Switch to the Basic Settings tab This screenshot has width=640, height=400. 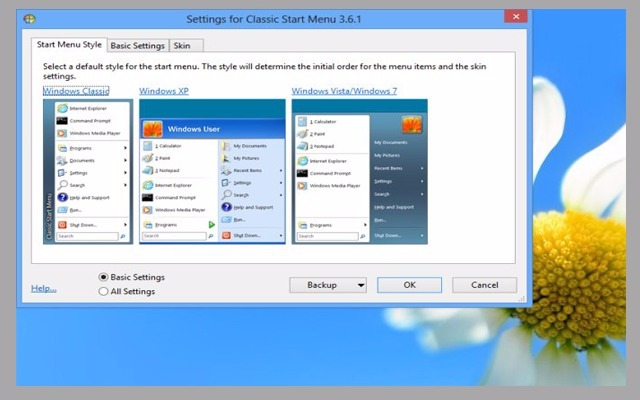pyautogui.click(x=137, y=45)
